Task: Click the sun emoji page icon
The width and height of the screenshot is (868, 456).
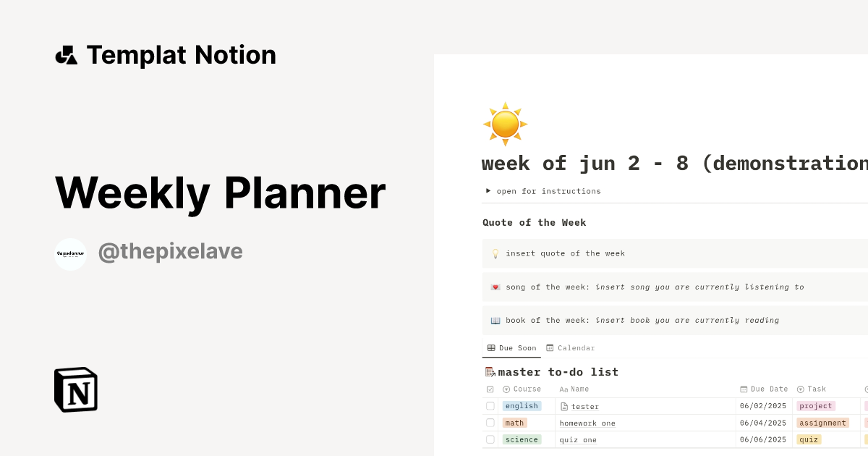Action: pyautogui.click(x=505, y=124)
